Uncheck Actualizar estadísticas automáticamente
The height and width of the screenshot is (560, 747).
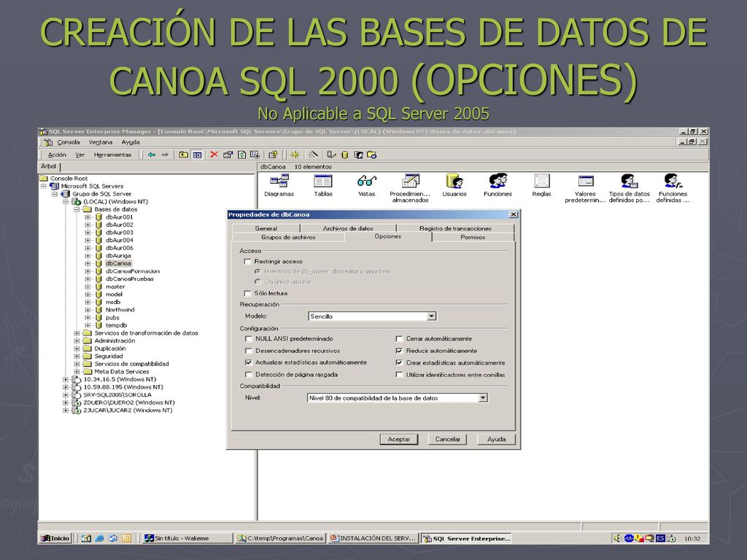(x=248, y=362)
